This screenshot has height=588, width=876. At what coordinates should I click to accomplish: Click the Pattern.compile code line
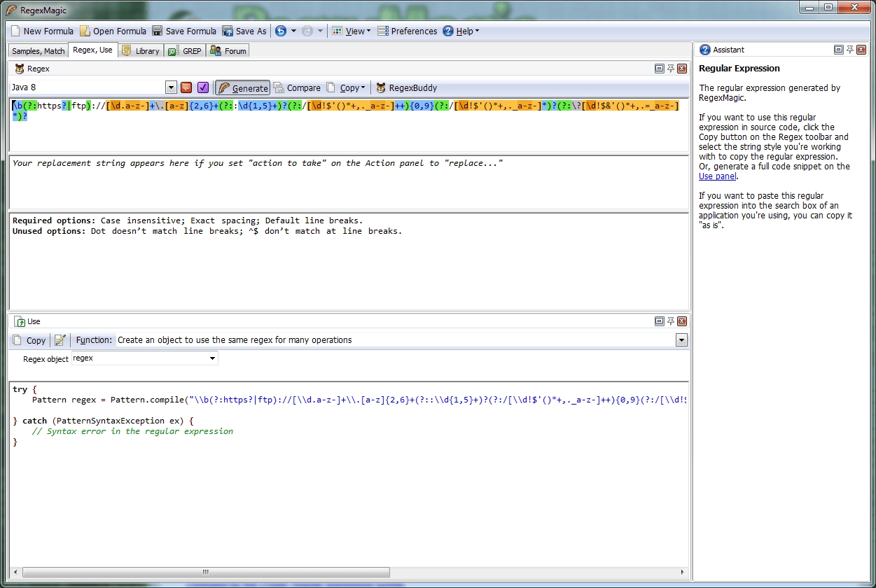[360, 400]
